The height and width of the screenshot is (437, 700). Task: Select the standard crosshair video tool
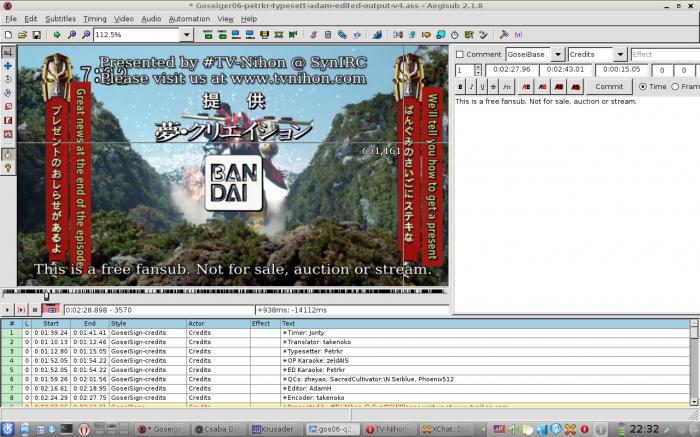8,52
